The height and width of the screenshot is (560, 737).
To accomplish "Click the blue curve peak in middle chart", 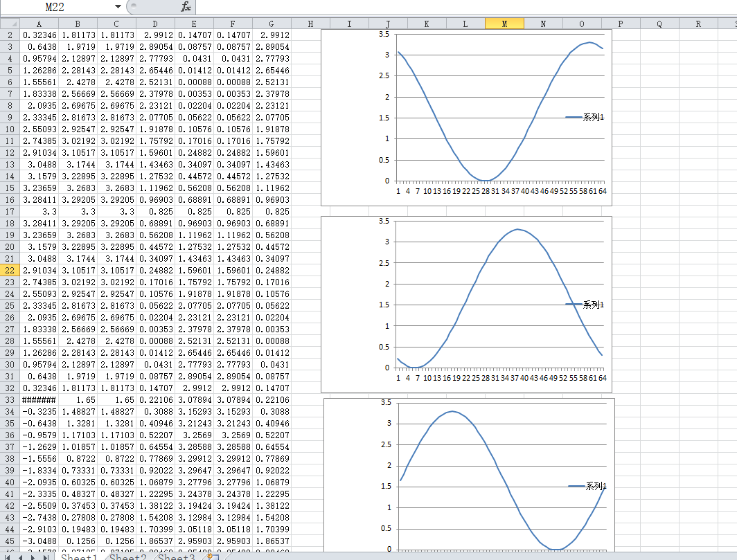I will pyautogui.click(x=517, y=229).
